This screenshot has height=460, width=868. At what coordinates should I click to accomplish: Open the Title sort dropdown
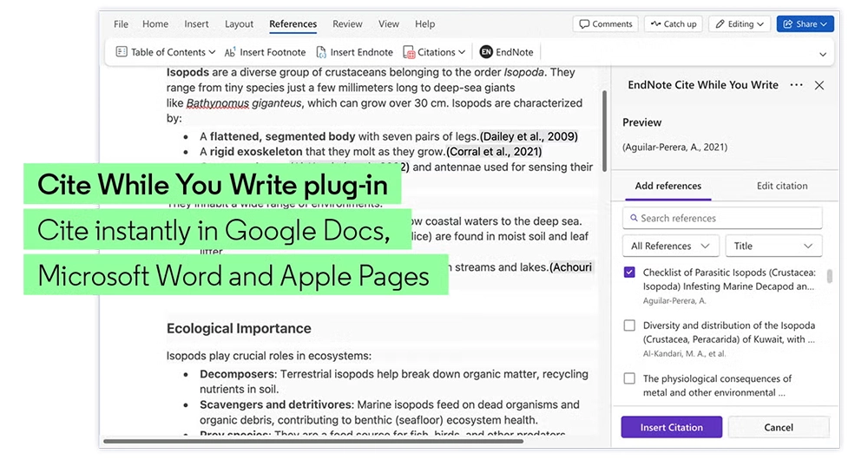tap(773, 246)
